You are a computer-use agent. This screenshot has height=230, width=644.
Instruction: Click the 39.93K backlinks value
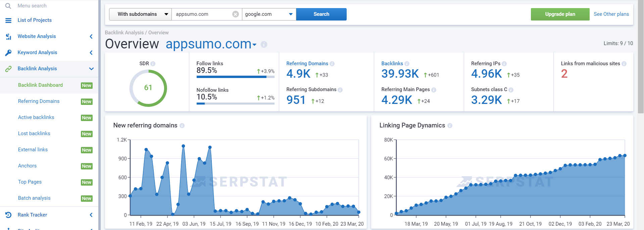pyautogui.click(x=400, y=74)
